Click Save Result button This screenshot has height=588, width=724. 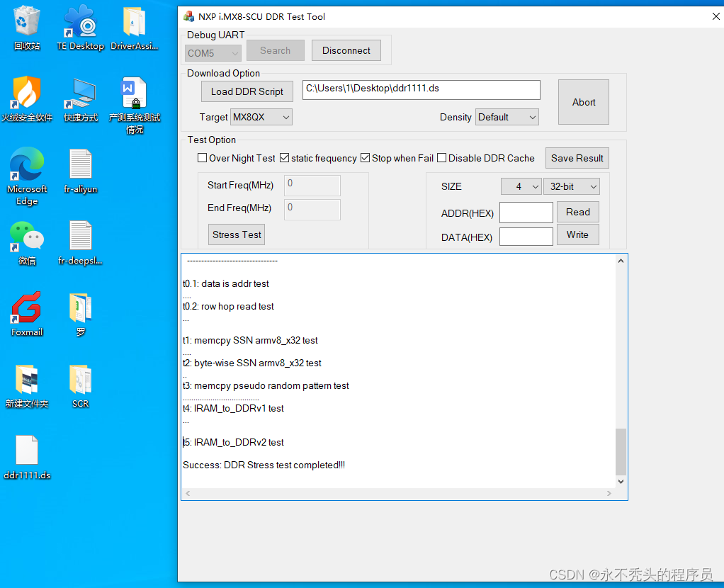(x=577, y=158)
